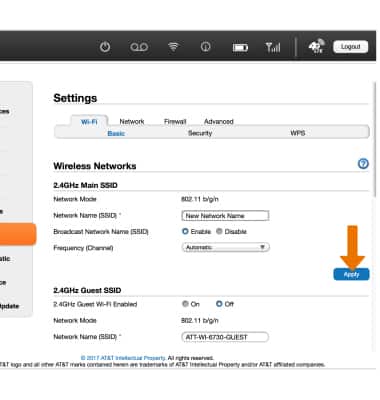
Task: Set 2.4GHz Guest Wi-Fi to Off
Action: coord(219,304)
